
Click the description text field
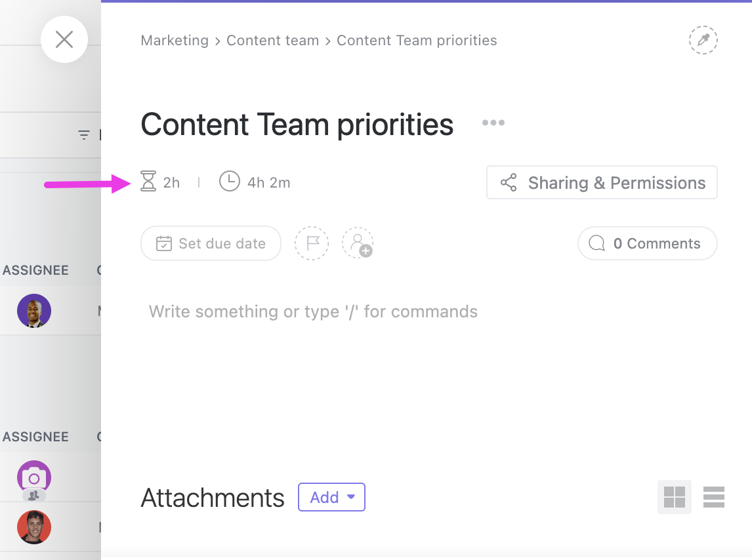[313, 311]
